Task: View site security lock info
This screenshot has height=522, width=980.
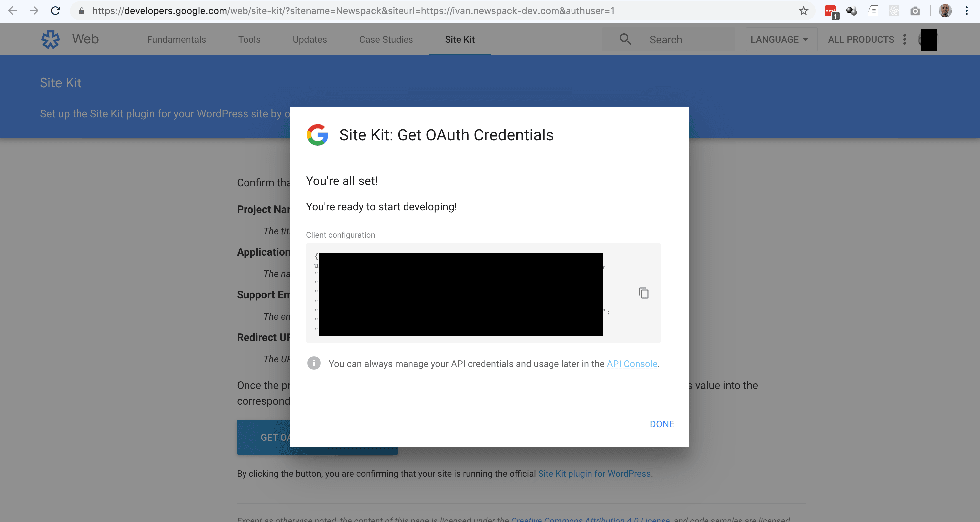Action: tap(82, 11)
